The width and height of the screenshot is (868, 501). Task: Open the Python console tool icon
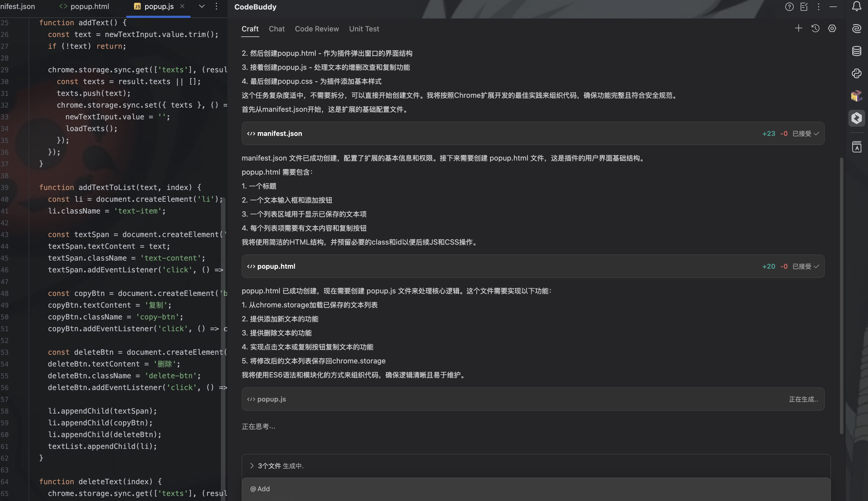[x=856, y=73]
